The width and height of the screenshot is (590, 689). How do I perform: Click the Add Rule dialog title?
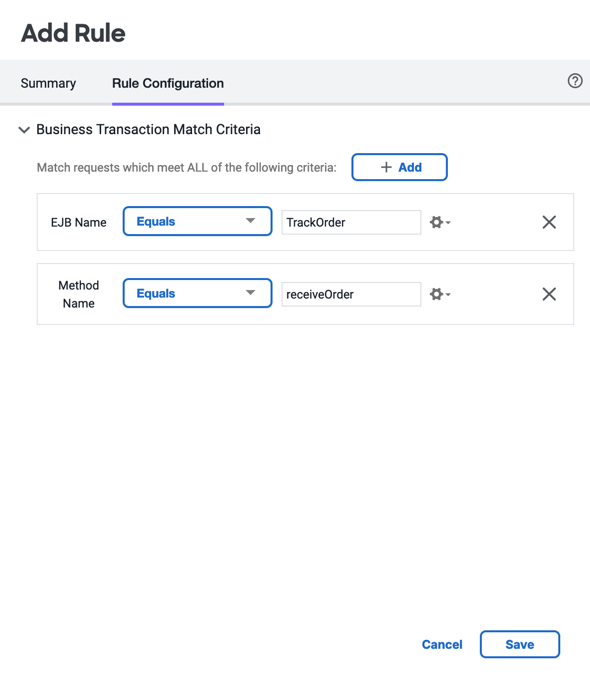(73, 33)
